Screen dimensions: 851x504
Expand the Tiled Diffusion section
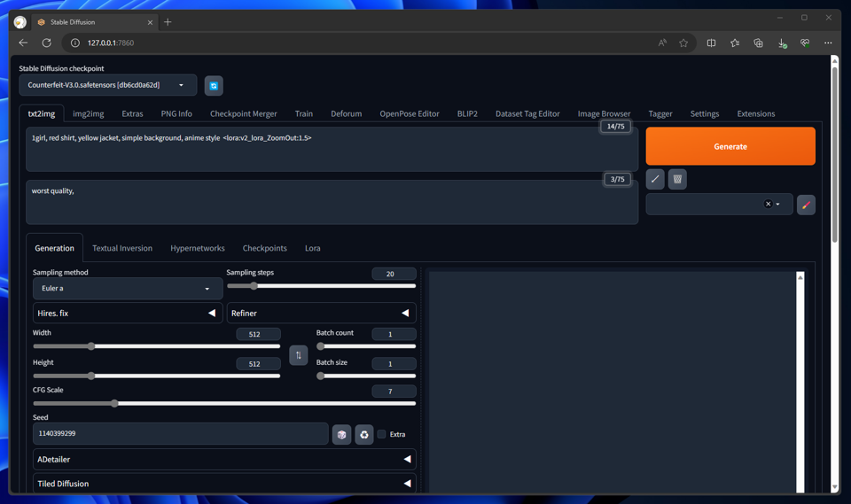224,484
